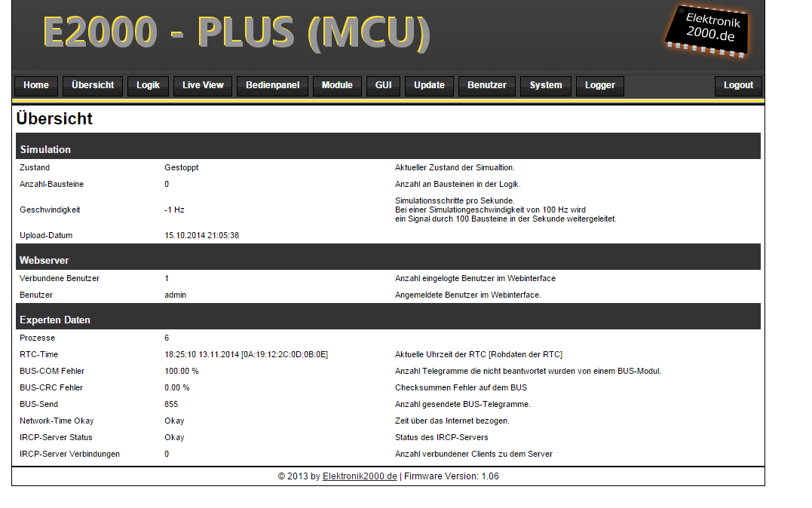Navigate to Benutzer management
Screen dimensions: 812x508
pos(486,86)
